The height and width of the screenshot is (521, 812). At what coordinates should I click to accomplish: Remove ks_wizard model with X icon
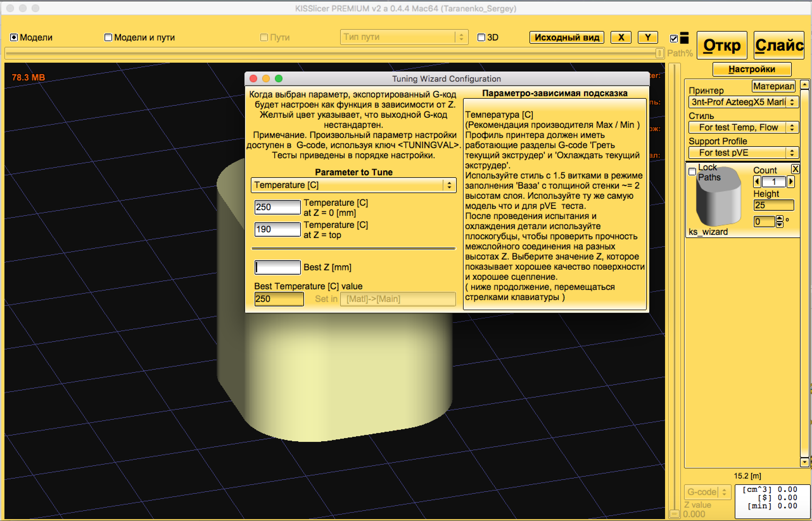pyautogui.click(x=795, y=169)
